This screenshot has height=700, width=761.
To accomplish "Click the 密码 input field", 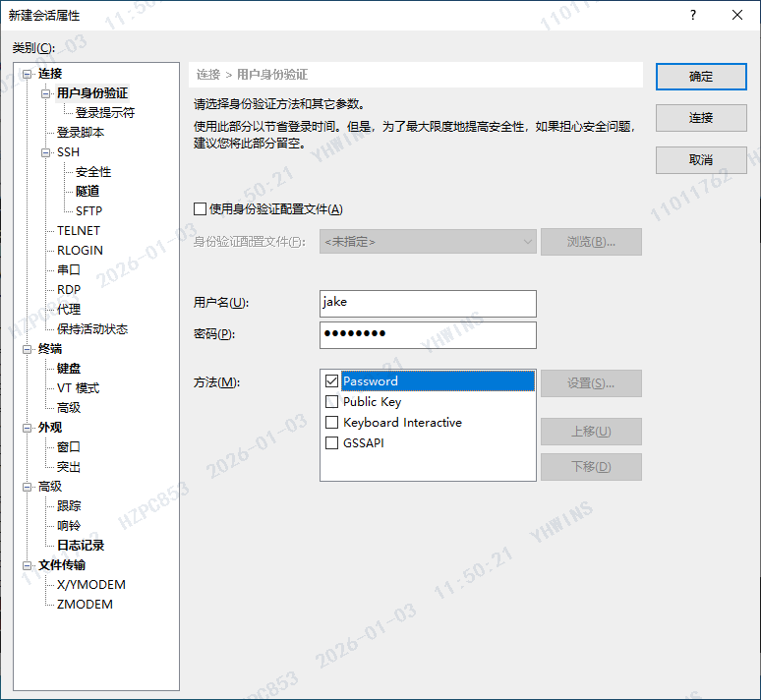I will tap(428, 335).
